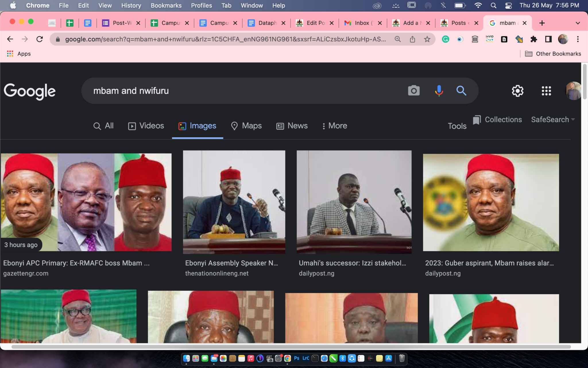Expand the SafeSearch dropdown
The image size is (588, 368).
click(x=553, y=120)
